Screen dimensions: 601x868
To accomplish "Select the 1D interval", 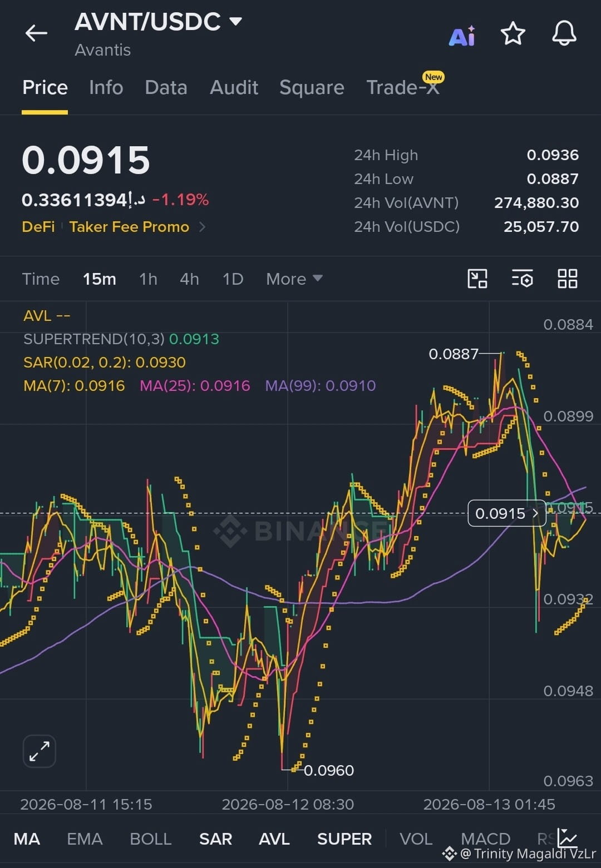I will click(233, 279).
